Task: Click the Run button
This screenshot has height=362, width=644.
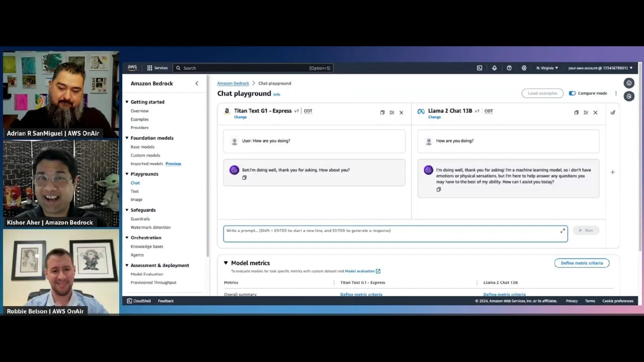Action: coord(586,230)
